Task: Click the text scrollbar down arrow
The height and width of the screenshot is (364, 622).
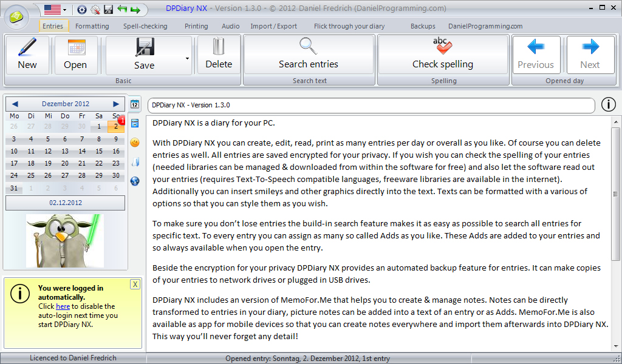Action: (x=616, y=346)
